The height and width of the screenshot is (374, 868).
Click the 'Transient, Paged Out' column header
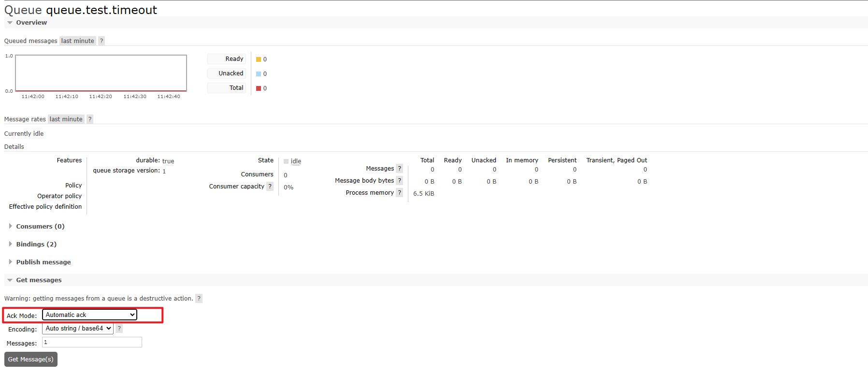coord(617,160)
